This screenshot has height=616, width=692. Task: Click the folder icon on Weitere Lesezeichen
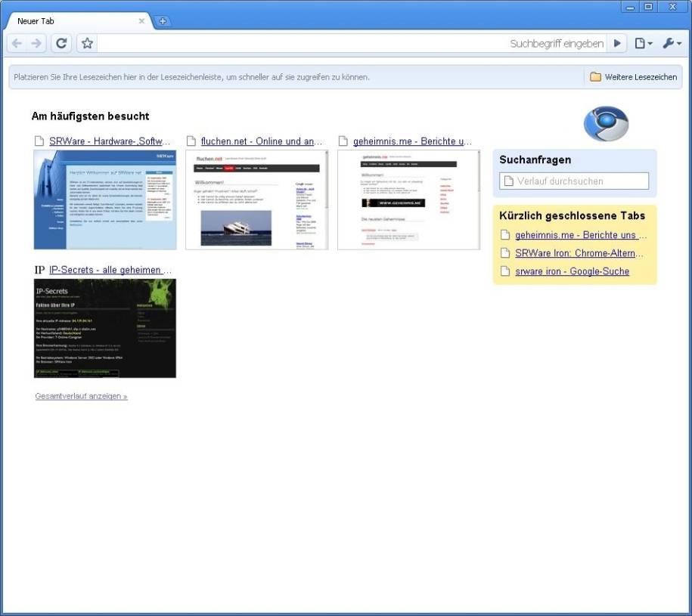tap(597, 76)
